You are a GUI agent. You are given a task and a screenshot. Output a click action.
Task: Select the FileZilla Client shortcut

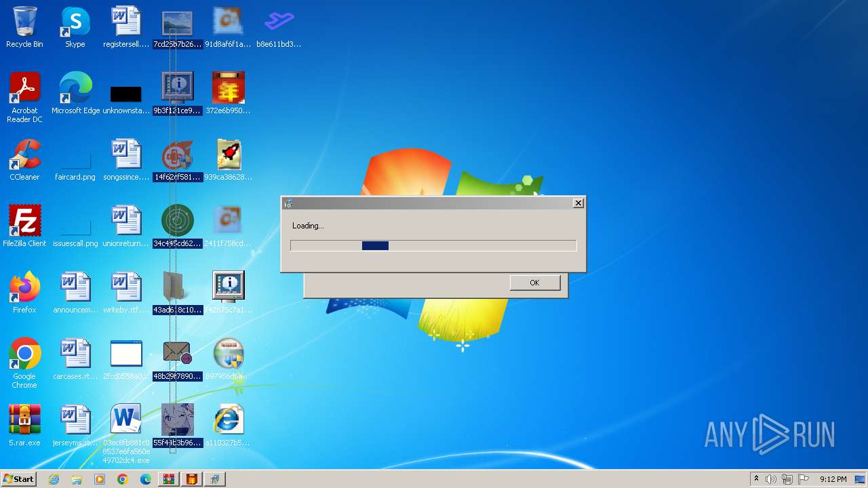click(x=24, y=226)
